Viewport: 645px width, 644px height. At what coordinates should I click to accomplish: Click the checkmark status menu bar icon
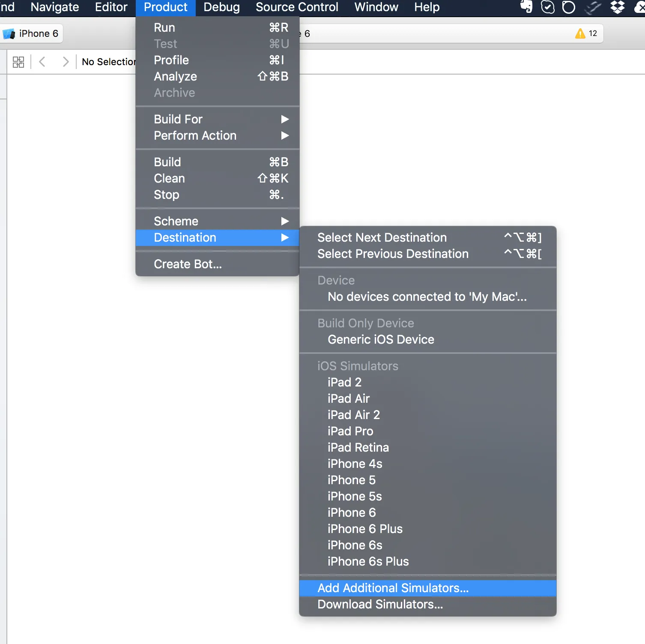(x=548, y=7)
